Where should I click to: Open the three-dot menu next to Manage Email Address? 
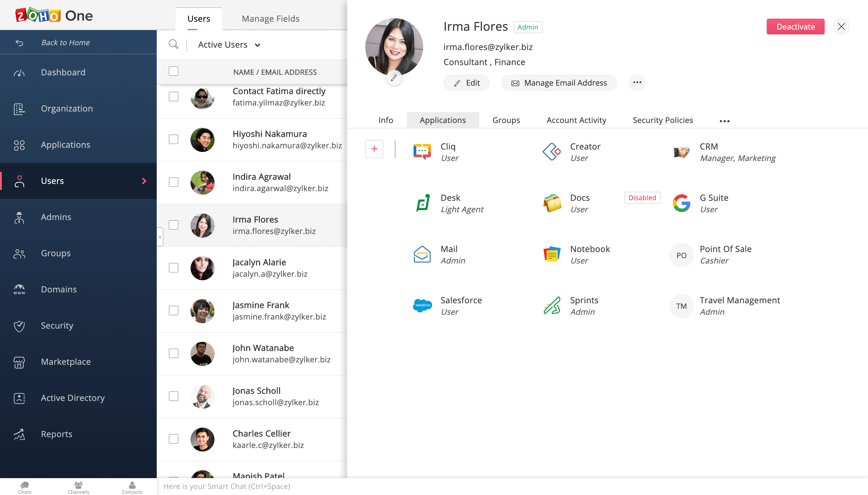(x=637, y=82)
